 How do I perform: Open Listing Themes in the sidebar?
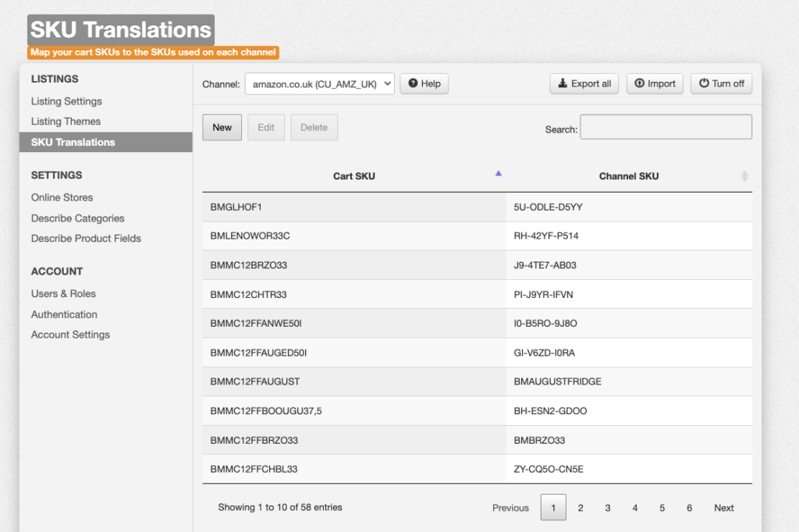point(66,121)
